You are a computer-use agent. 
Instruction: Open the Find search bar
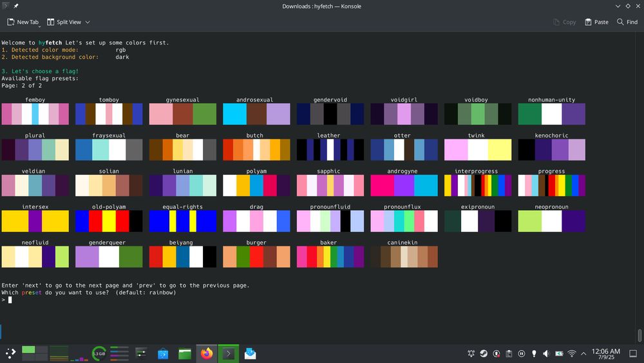(x=627, y=22)
